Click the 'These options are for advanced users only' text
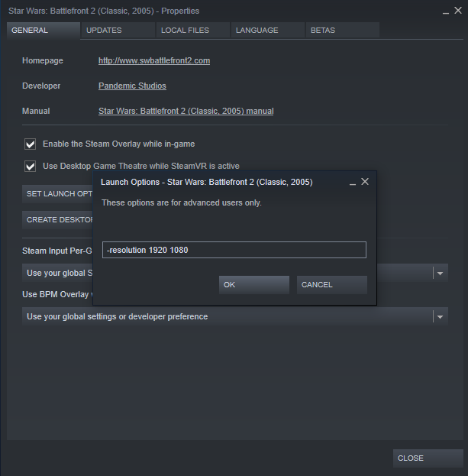The image size is (468, 476). [x=182, y=202]
